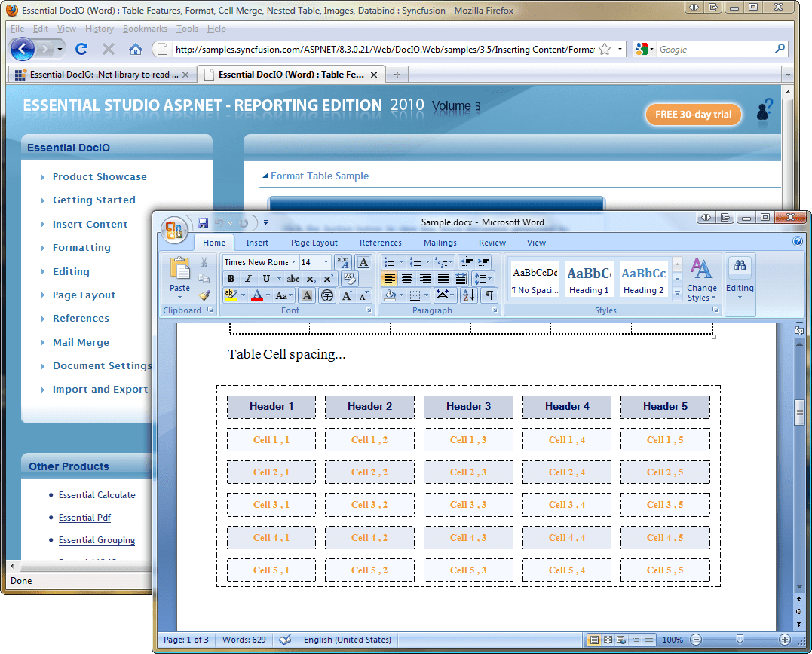This screenshot has height=654, width=812.
Task: Select Print Layout view in status bar
Action: point(594,640)
